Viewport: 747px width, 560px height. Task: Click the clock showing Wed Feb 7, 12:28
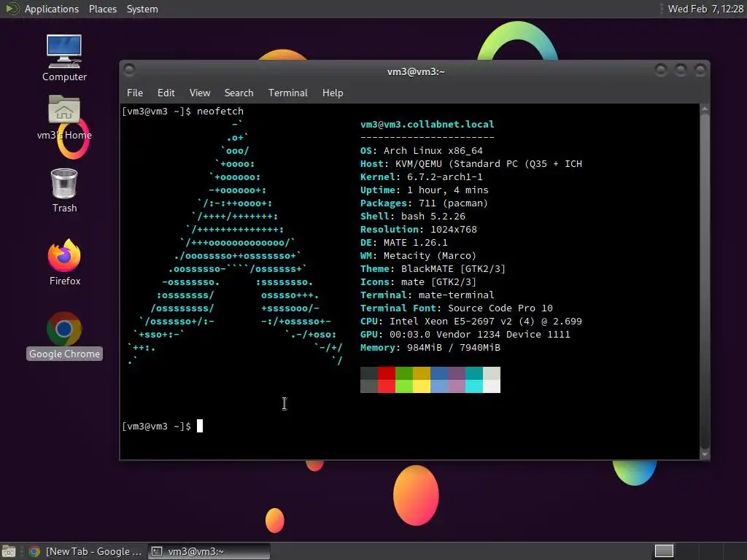[705, 9]
